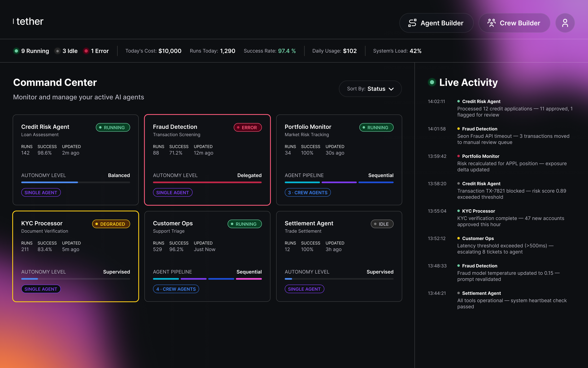This screenshot has width=588, height=368.
Task: Filter by 3 Idle label
Action: pos(70,51)
